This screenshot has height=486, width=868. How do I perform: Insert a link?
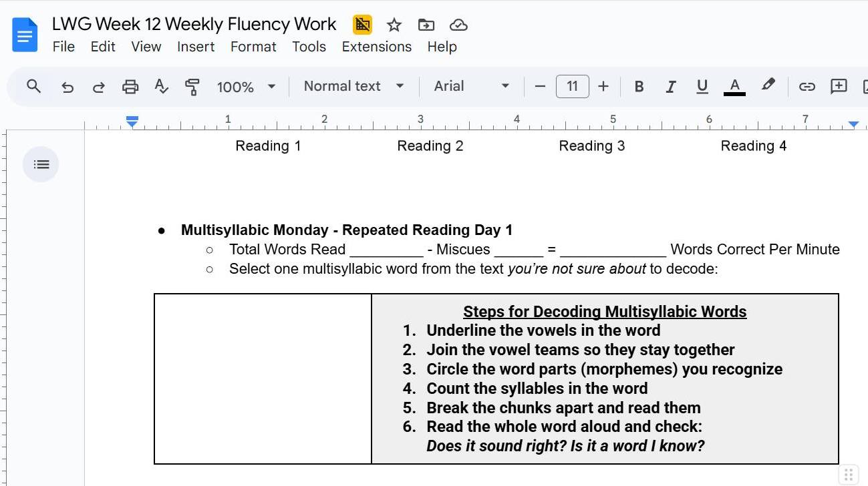807,86
